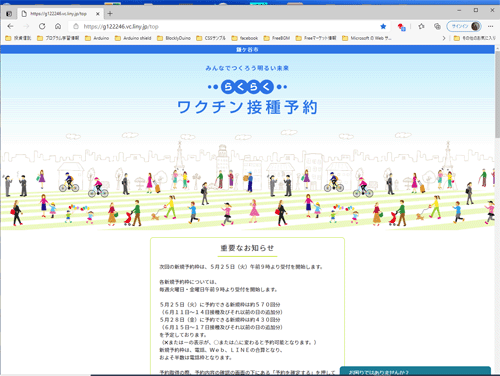
Task: Open the Collections panel
Action: coord(437,26)
